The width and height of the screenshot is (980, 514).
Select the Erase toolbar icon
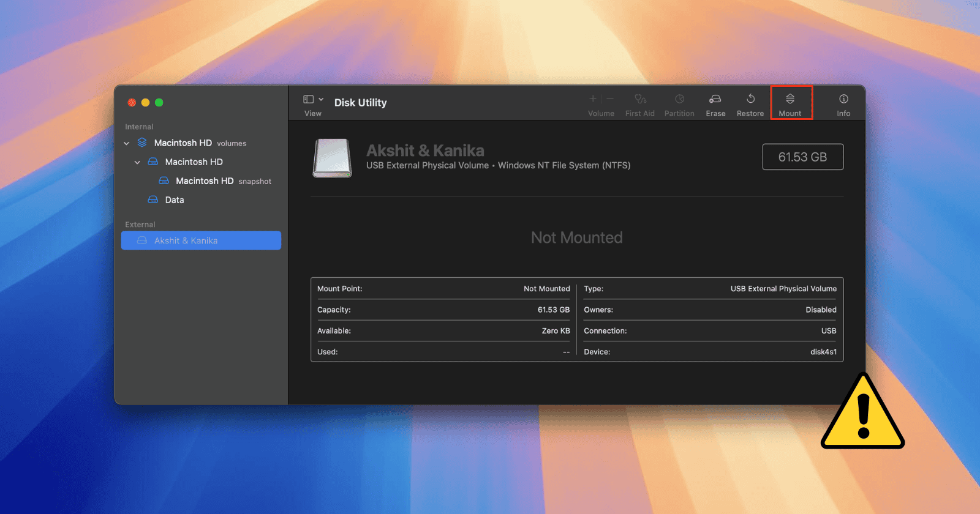715,99
